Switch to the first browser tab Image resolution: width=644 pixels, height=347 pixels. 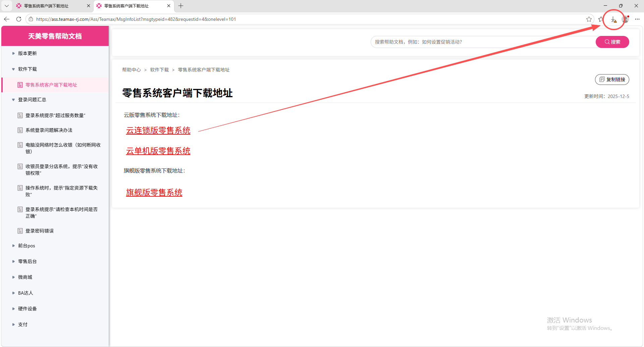tap(53, 6)
